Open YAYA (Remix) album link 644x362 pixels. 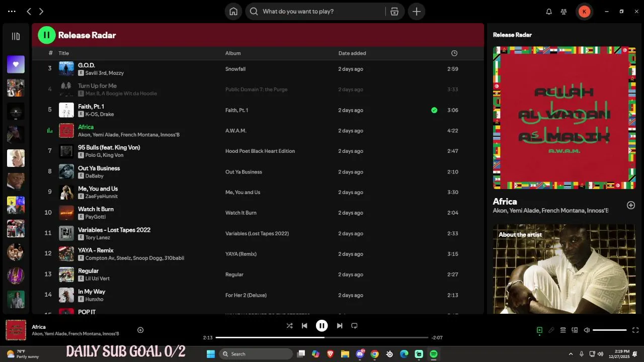(x=241, y=254)
